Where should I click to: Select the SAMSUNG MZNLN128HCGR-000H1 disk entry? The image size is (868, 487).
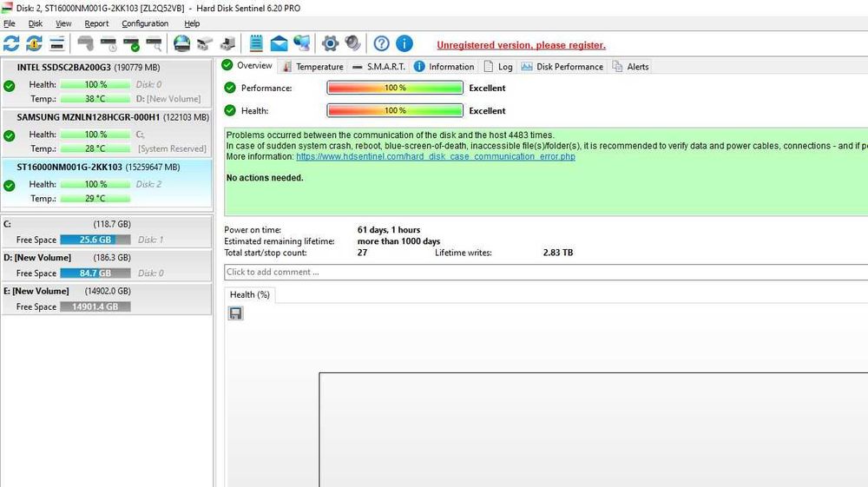click(107, 133)
